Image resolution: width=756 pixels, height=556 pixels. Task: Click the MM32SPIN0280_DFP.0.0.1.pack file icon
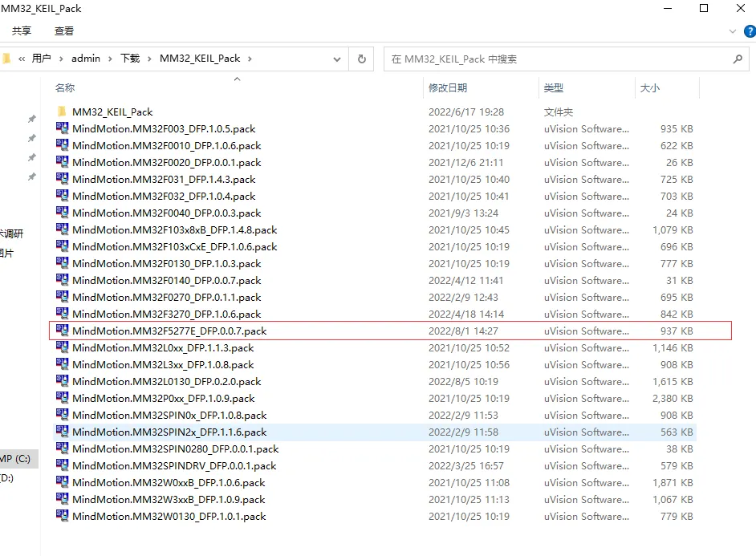point(62,449)
